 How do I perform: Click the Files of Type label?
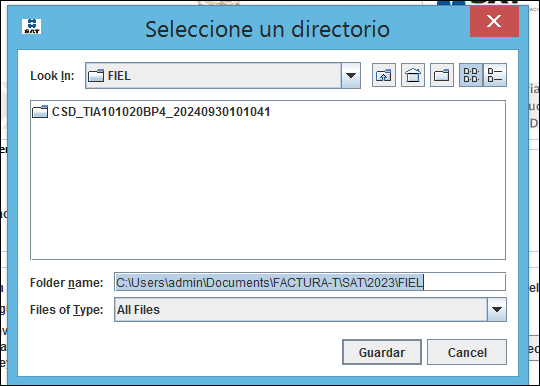coord(66,310)
